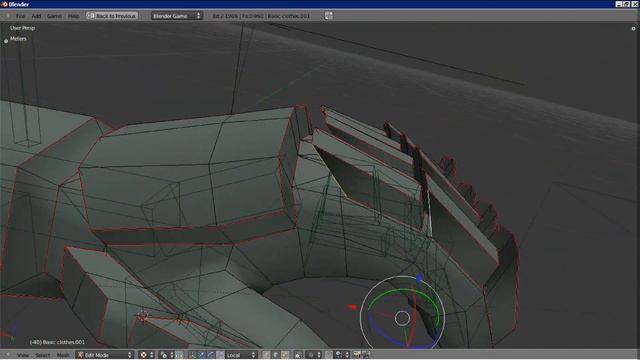
Task: Expand the tool shelf with the left plus icon
Action: click(x=6, y=41)
